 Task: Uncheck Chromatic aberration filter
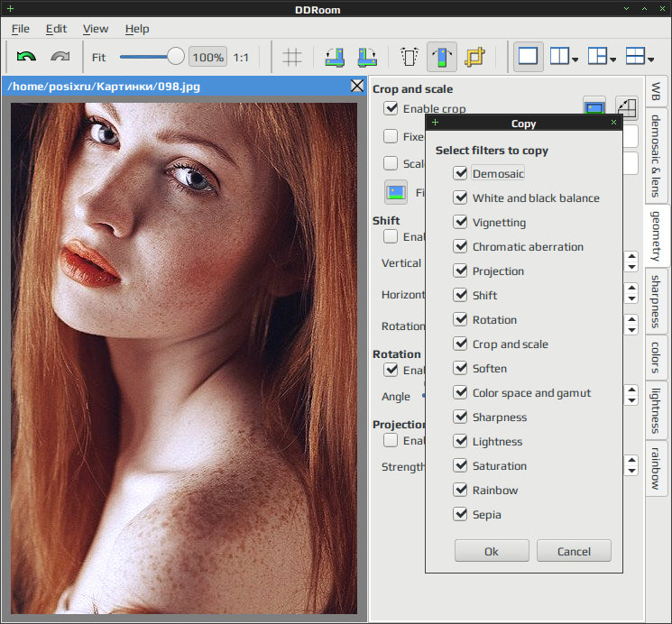coord(460,246)
